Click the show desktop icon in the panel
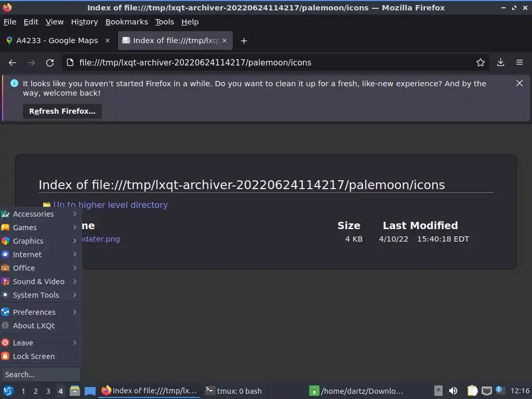This screenshot has width=532, height=399. point(90,391)
